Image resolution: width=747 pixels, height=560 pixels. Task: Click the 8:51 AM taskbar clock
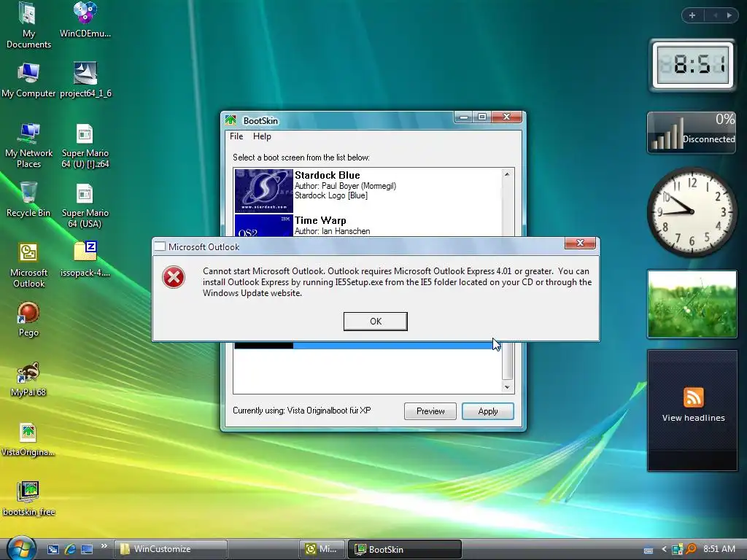coord(719,548)
